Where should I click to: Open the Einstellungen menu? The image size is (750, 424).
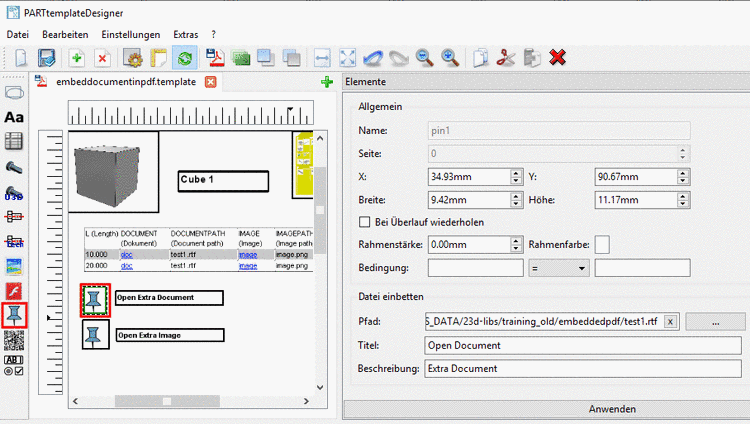pos(131,34)
